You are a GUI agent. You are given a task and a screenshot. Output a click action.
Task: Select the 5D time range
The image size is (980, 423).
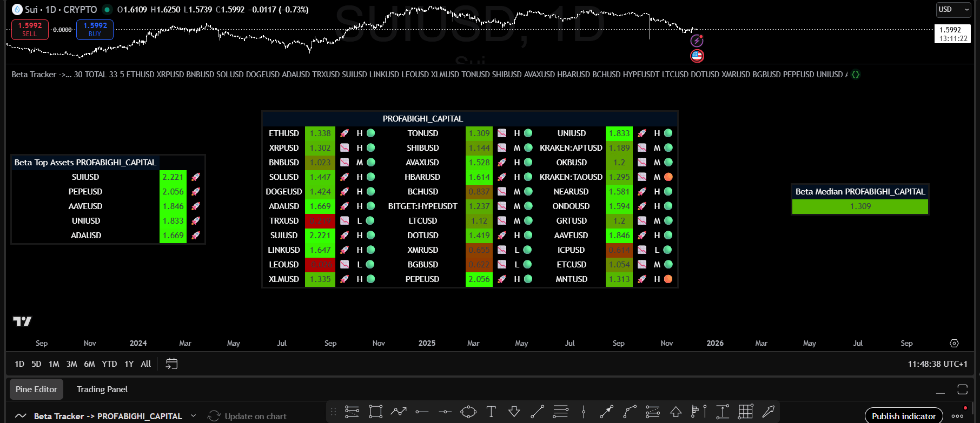coord(36,364)
